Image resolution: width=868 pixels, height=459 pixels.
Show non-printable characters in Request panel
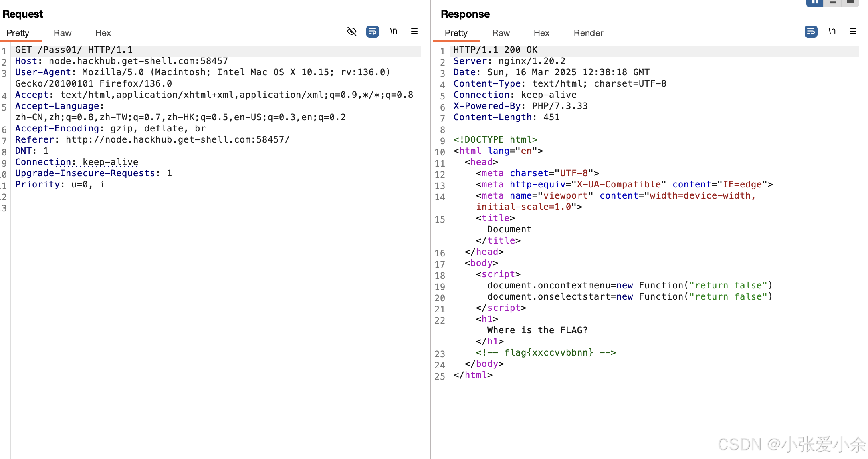point(394,31)
